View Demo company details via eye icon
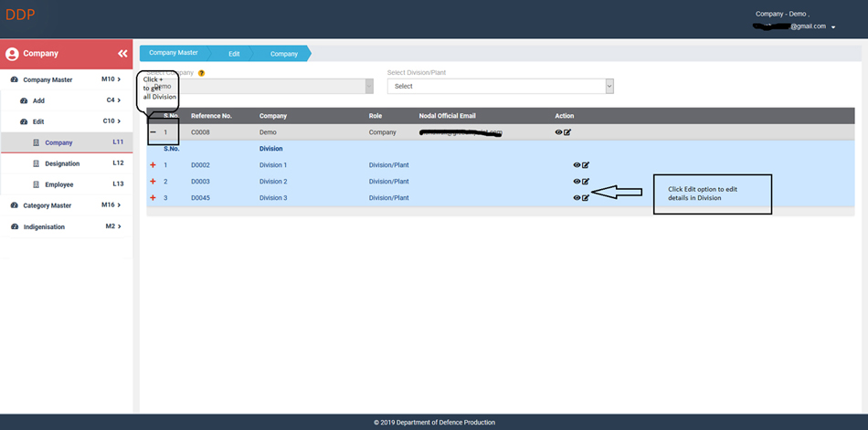Image resolution: width=868 pixels, height=430 pixels. click(558, 132)
